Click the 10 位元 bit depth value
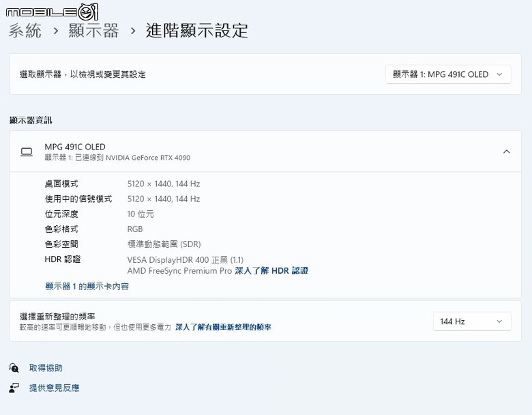The width and height of the screenshot is (532, 415). (x=141, y=214)
